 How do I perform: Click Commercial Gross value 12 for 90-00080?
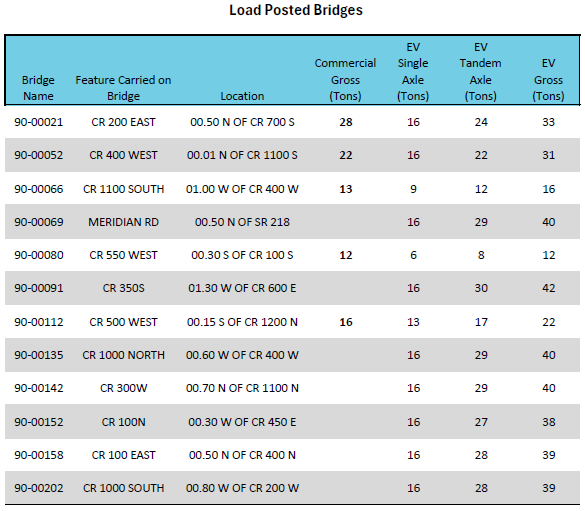click(346, 255)
